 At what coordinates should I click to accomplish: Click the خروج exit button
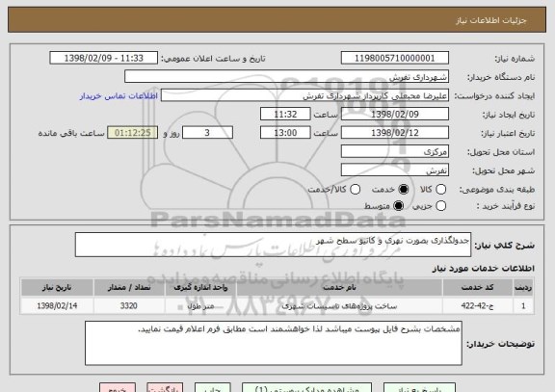click(x=118, y=388)
